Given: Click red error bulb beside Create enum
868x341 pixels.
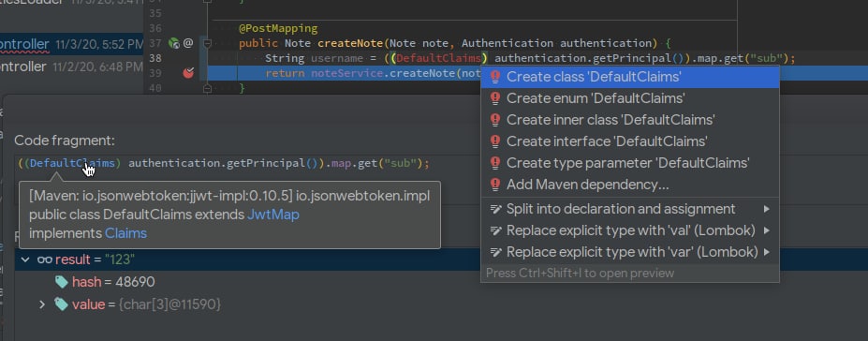Looking at the screenshot, I should tap(495, 98).
